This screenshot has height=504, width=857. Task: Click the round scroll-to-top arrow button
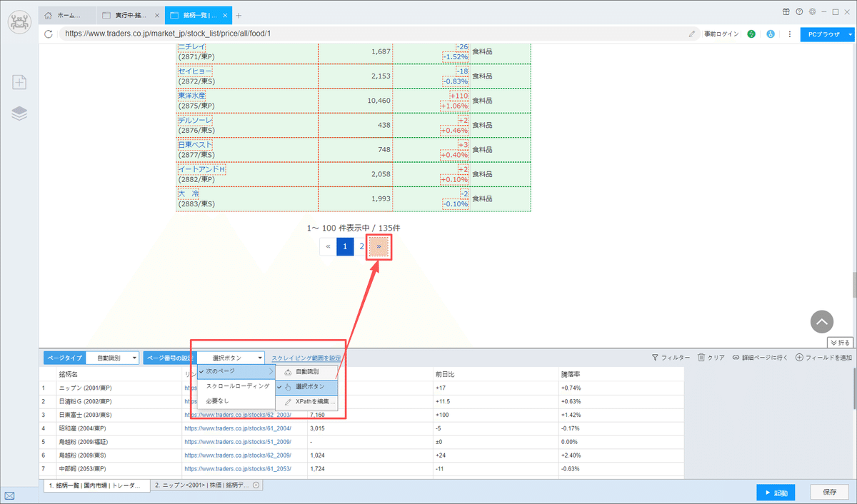pyautogui.click(x=822, y=321)
